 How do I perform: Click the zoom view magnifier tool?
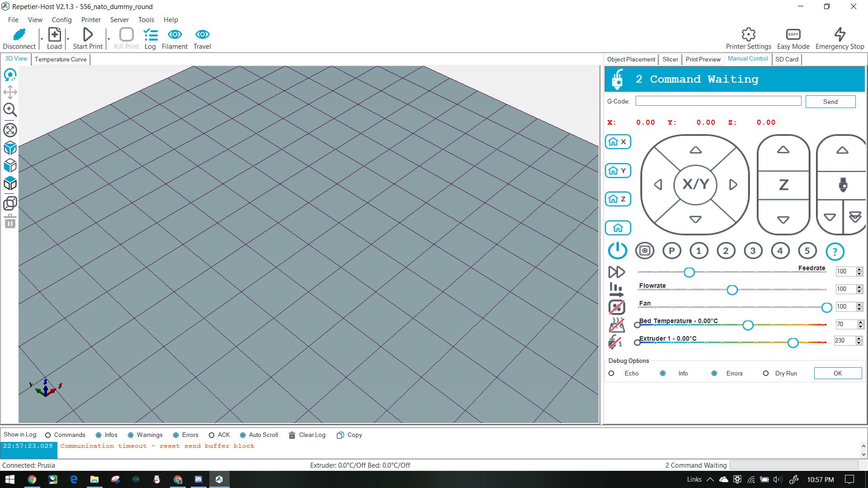click(x=10, y=110)
